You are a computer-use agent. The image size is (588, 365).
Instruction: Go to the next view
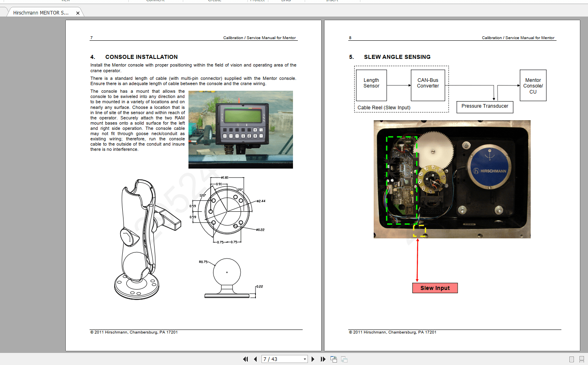(x=344, y=359)
